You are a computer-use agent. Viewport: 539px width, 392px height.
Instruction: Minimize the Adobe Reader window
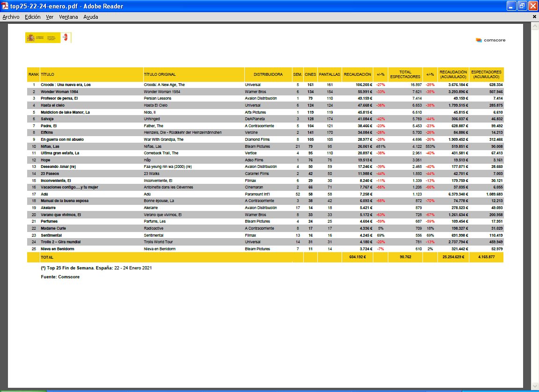[x=511, y=6]
